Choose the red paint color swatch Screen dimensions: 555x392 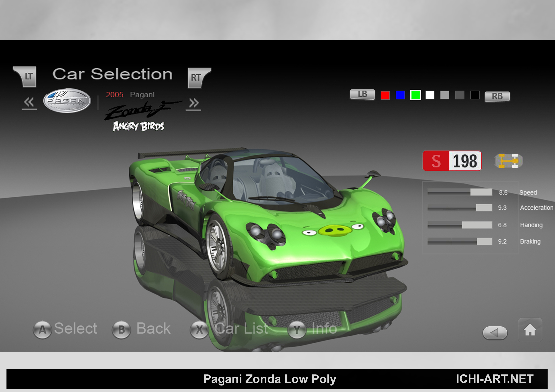[385, 95]
